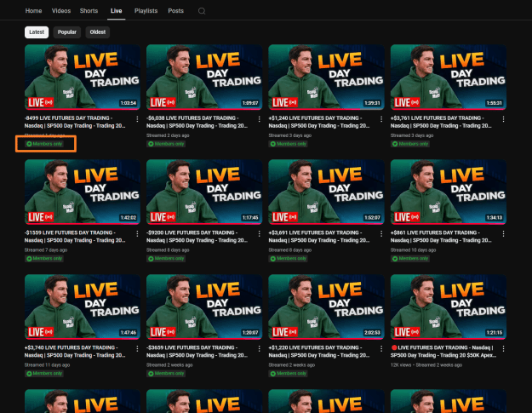Open the +$1,220 LIVE FUTURES title link

319,352
